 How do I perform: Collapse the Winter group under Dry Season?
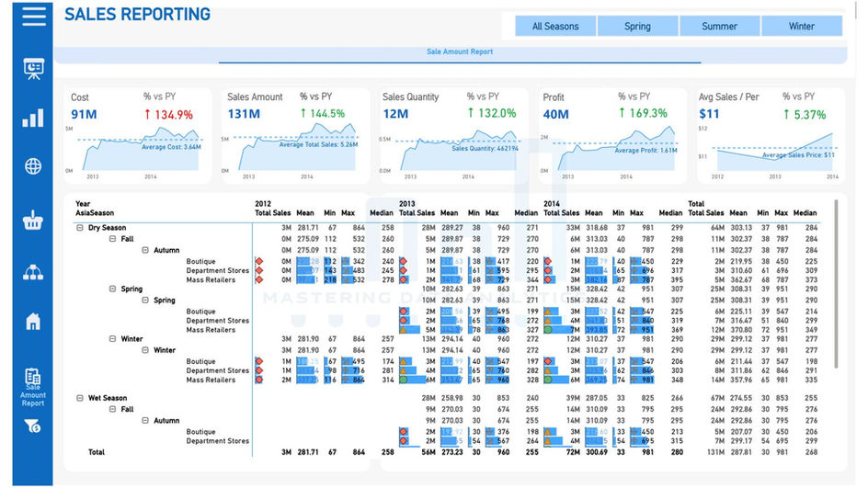(112, 338)
